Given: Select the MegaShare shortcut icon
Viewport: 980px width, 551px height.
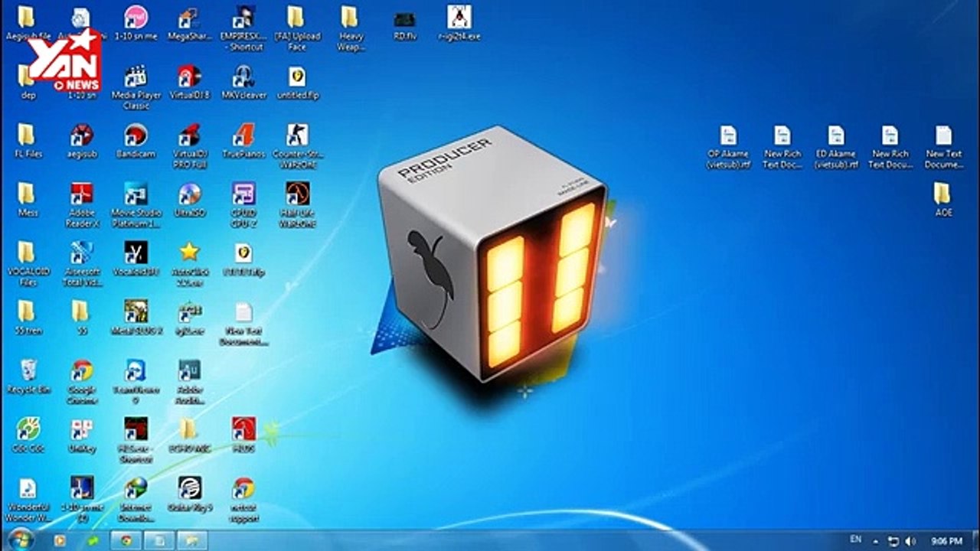Looking at the screenshot, I should pos(189,24).
